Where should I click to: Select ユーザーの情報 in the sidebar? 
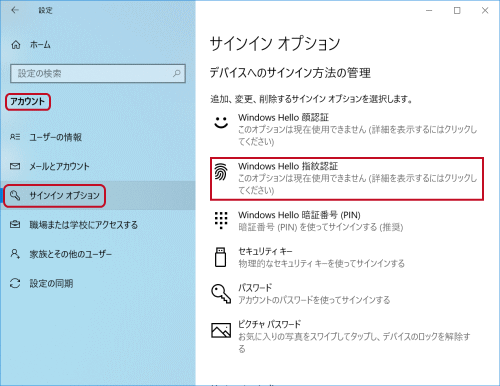tap(98, 137)
